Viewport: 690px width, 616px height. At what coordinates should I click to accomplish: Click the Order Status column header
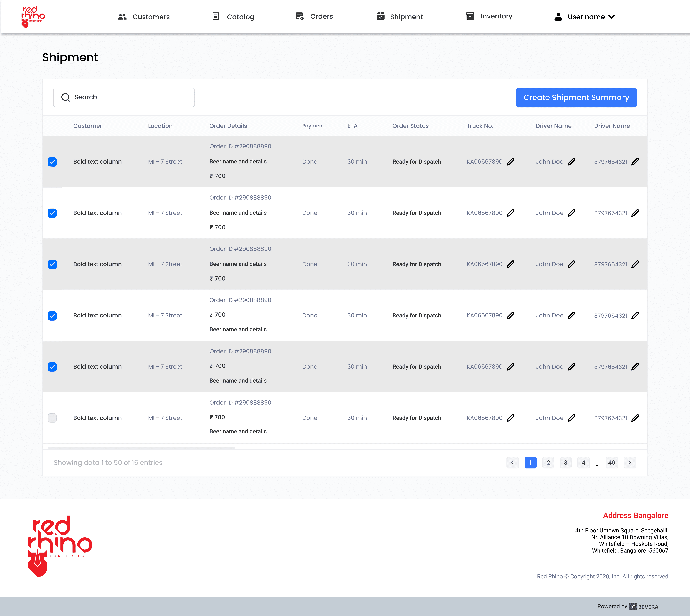(x=410, y=126)
